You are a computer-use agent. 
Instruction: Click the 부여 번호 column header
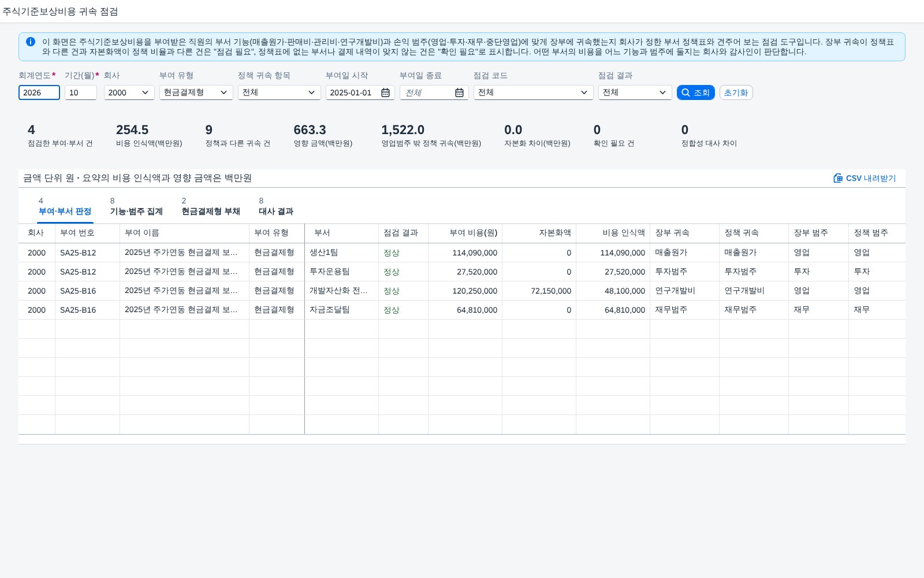[x=87, y=233]
